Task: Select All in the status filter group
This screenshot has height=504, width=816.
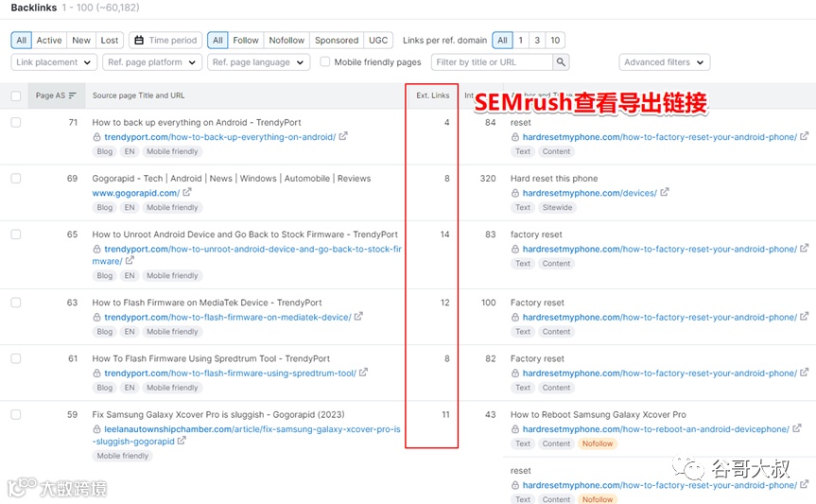Action: pos(22,40)
